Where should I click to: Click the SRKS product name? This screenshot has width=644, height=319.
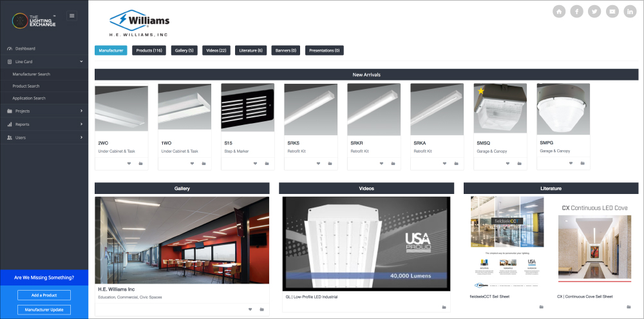[294, 143]
